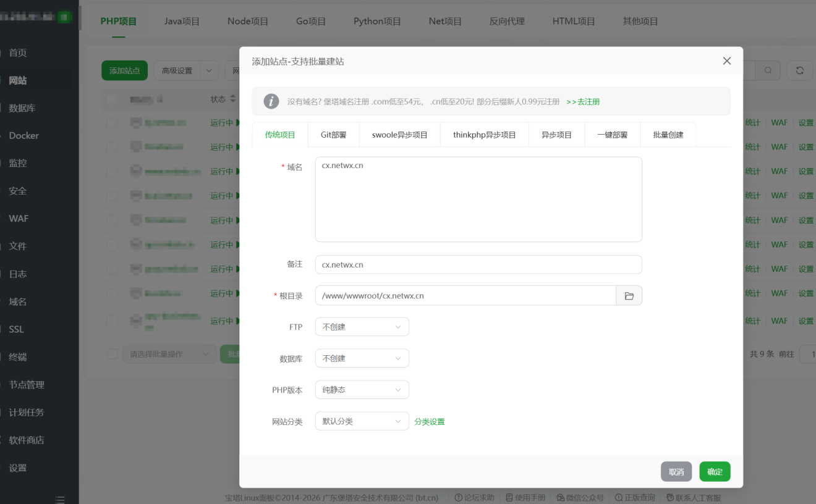Click the folder browse icon for root directory

pos(629,296)
